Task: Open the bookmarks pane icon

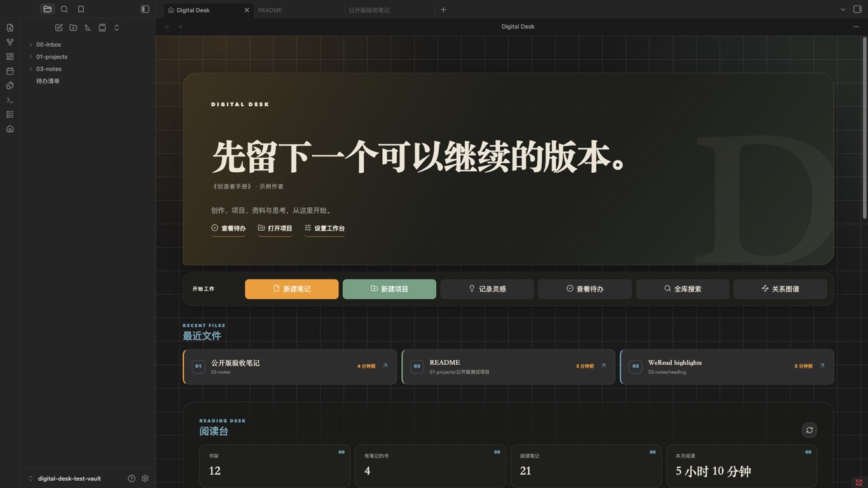Action: coord(81,10)
